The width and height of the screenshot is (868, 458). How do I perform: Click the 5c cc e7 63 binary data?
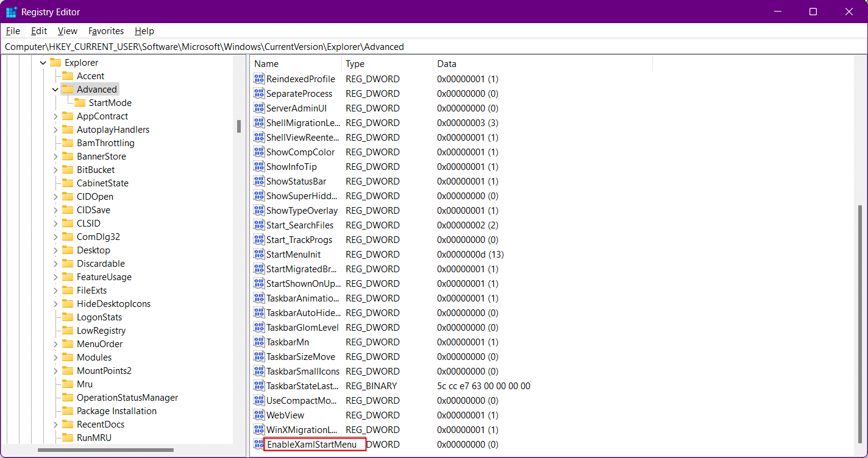coord(483,386)
